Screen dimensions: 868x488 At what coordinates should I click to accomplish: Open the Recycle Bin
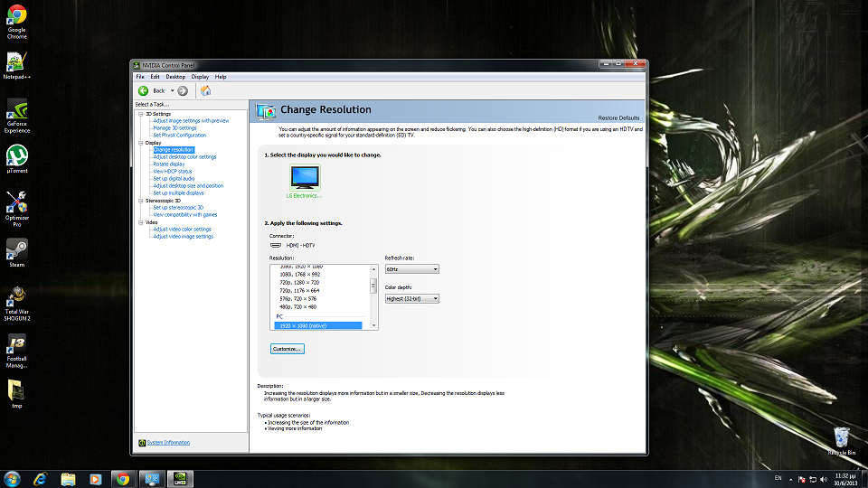pyautogui.click(x=842, y=440)
